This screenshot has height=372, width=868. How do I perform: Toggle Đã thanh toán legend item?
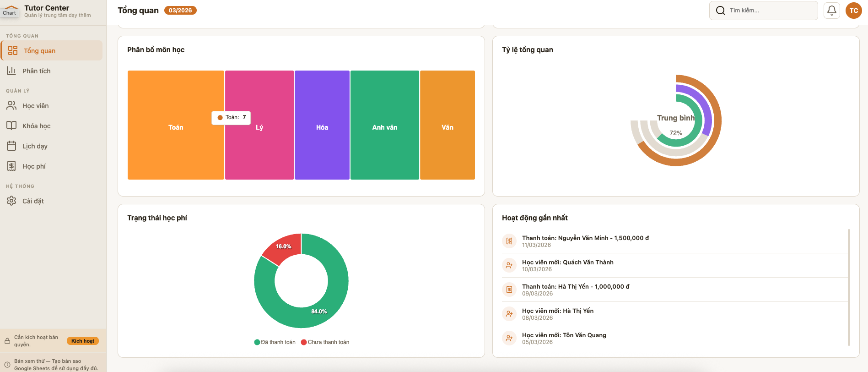pyautogui.click(x=275, y=342)
